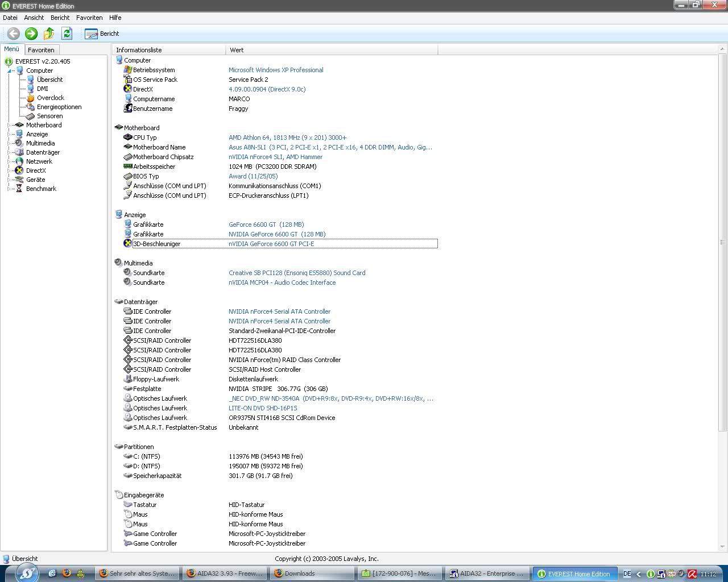Select EVEREST v2.20.405 root node

(43, 61)
